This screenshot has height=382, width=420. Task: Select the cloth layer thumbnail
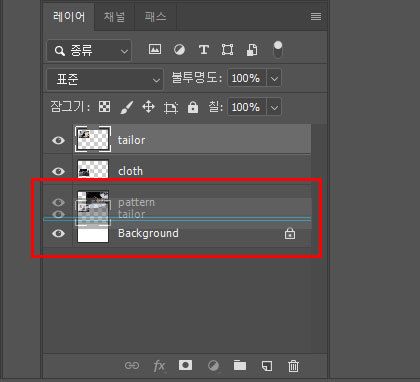pyautogui.click(x=93, y=169)
